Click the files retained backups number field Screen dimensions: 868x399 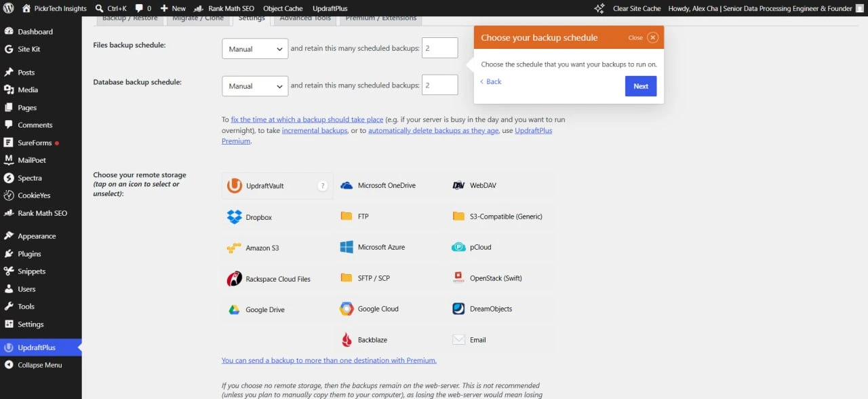(x=440, y=47)
